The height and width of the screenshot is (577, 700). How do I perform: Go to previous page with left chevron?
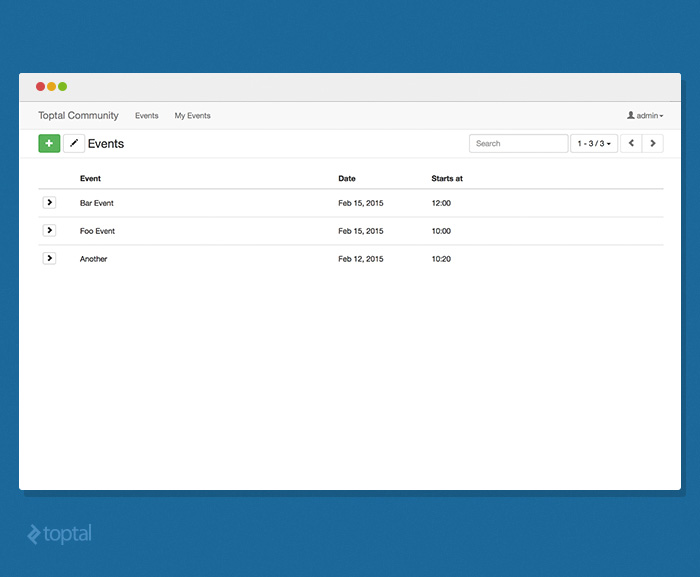630,143
